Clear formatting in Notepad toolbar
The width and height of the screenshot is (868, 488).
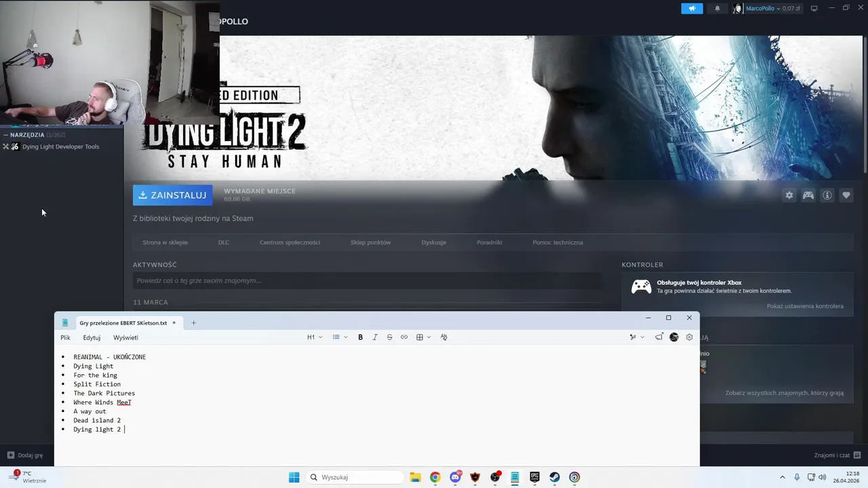click(443, 337)
